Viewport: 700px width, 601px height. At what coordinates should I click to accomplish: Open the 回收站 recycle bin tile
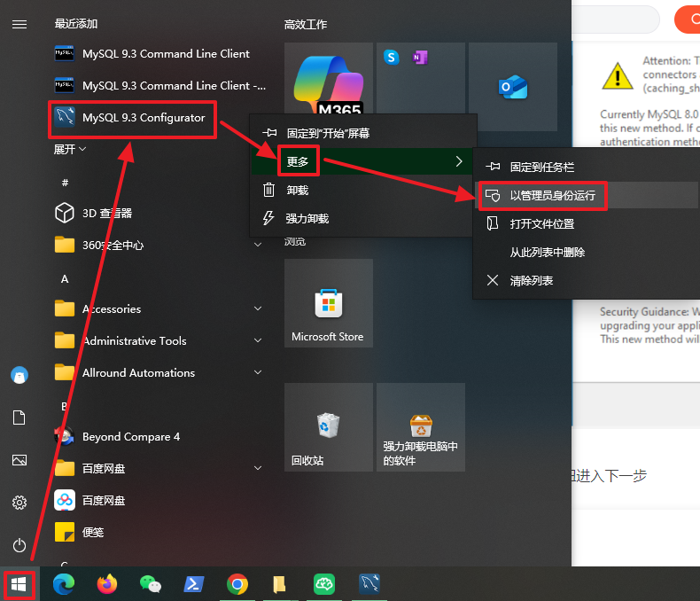(329, 427)
